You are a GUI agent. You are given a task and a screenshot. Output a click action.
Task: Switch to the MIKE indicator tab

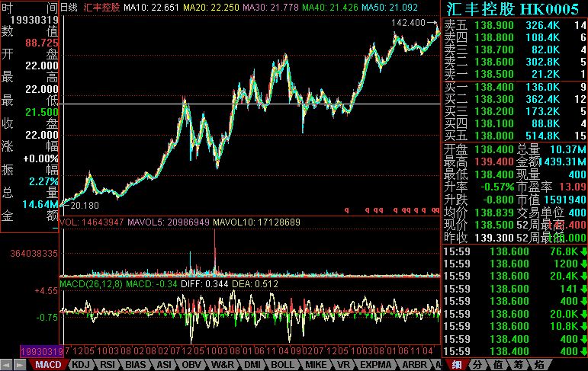(314, 365)
